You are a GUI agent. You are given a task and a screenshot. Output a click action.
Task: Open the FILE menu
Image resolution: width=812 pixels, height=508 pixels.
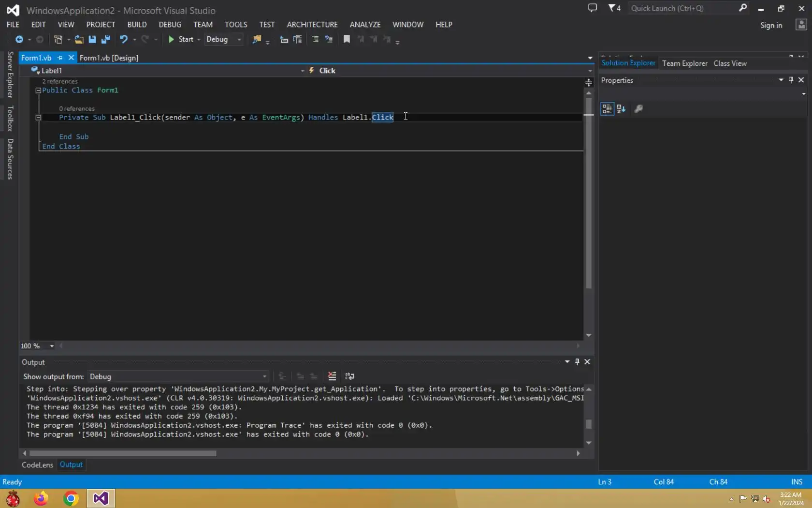13,25
